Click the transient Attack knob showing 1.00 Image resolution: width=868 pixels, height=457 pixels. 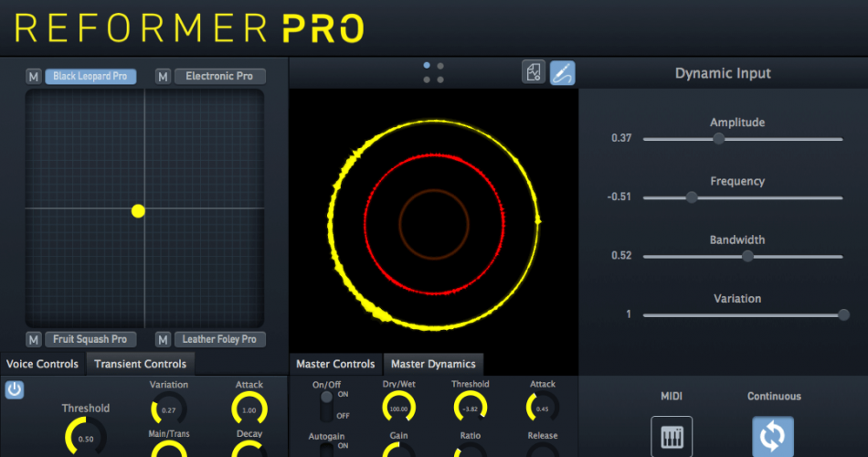pyautogui.click(x=249, y=409)
